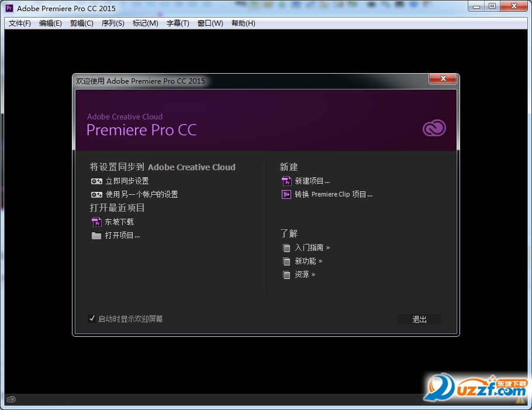This screenshot has width=532, height=410.
Task: Click the Pr application icon in title bar
Action: click(9, 8)
